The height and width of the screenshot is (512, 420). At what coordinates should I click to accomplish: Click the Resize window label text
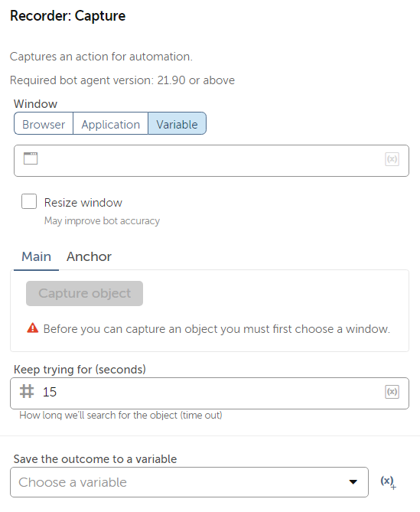coord(83,203)
